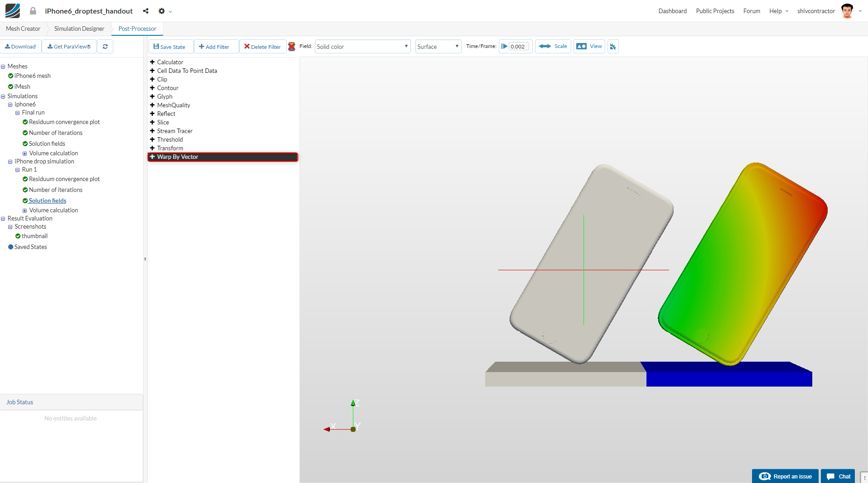Click the blue dot beside Saved States

[10, 247]
